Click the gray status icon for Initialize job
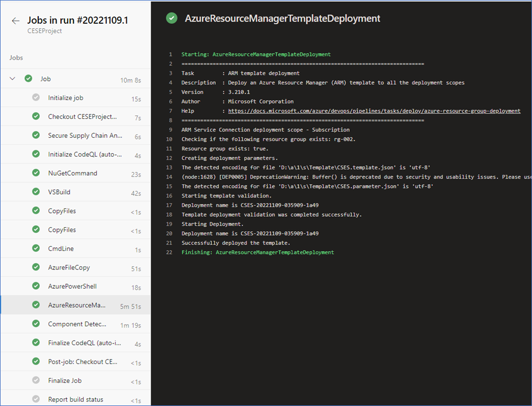Screen dimensions: 532x406 coord(36,97)
